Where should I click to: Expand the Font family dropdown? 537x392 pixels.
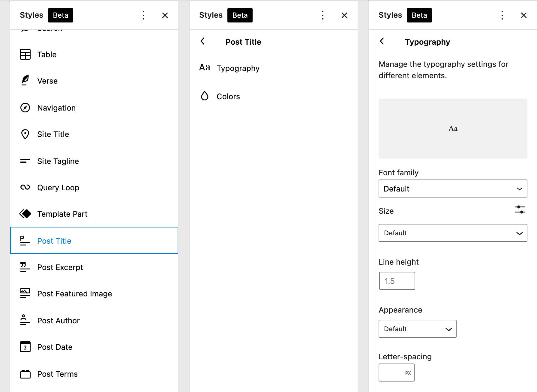pyautogui.click(x=452, y=189)
